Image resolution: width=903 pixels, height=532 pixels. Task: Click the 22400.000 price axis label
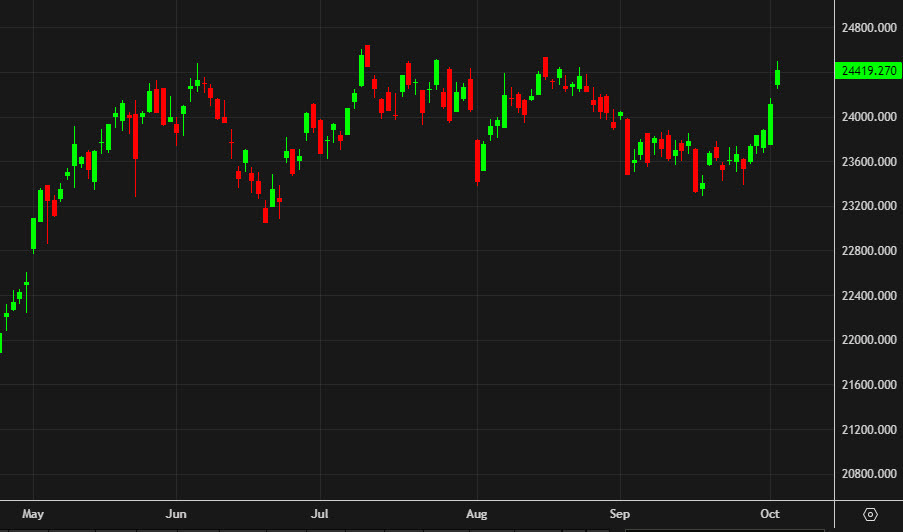pyautogui.click(x=867, y=296)
